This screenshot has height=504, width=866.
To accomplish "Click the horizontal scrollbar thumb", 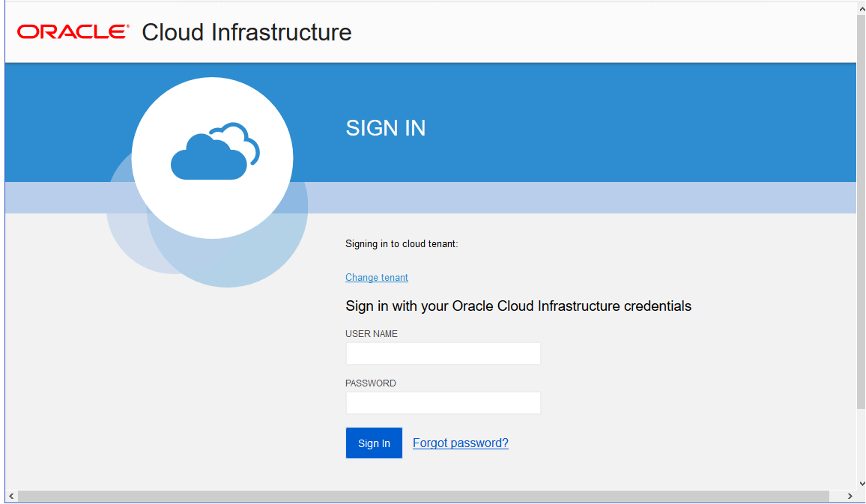I will click(423, 496).
